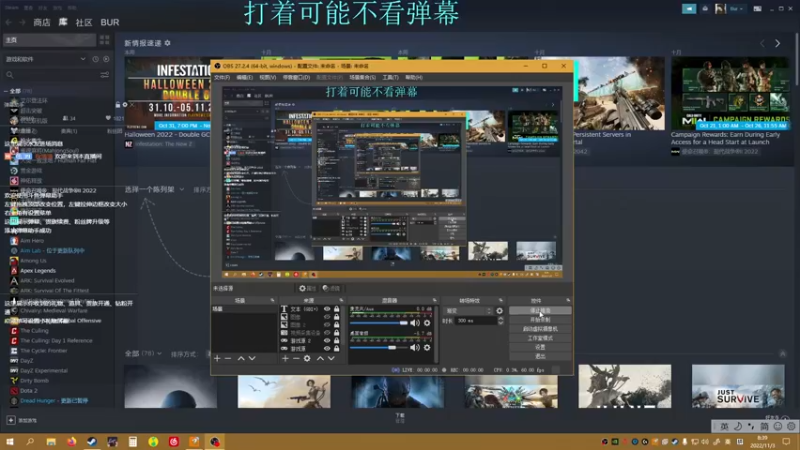Go back with Steam back arrow

pos(9,22)
